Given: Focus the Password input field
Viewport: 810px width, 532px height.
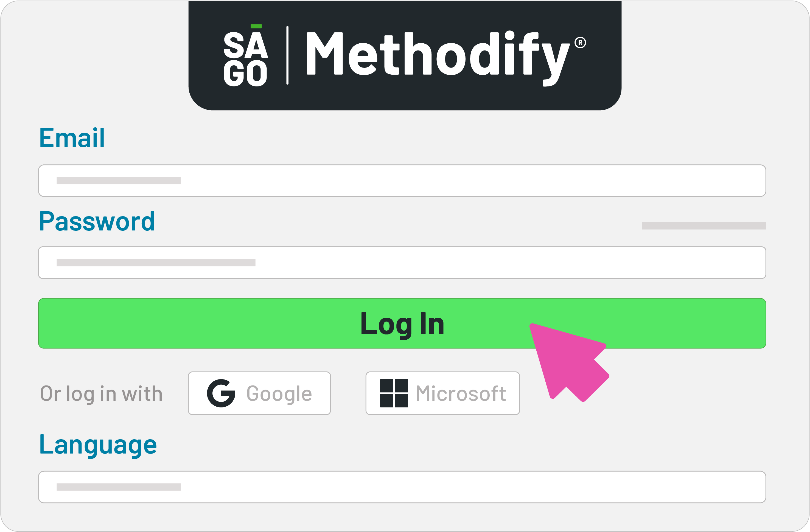Looking at the screenshot, I should [x=402, y=263].
